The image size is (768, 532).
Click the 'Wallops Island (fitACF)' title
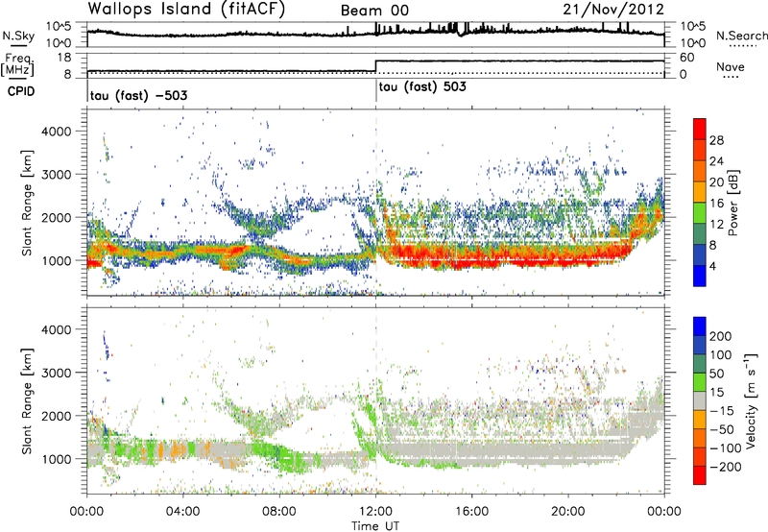pos(186,10)
